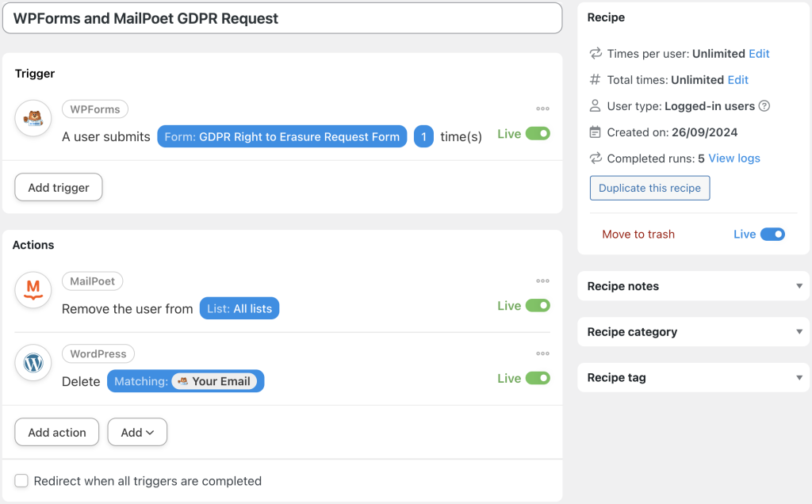Check Redirect when all triggers are completed
Screen dimensions: 812x504
(21, 481)
